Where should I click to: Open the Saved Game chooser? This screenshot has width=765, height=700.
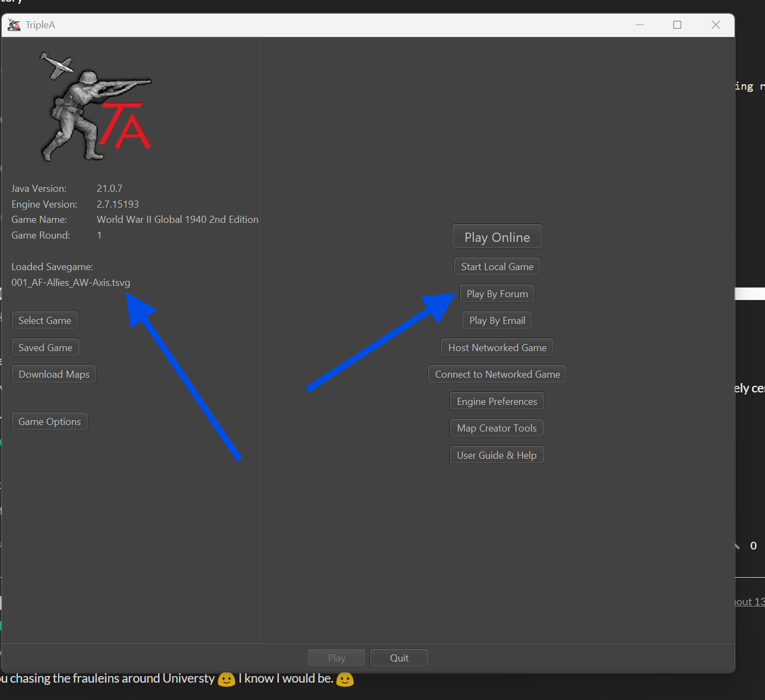(45, 348)
